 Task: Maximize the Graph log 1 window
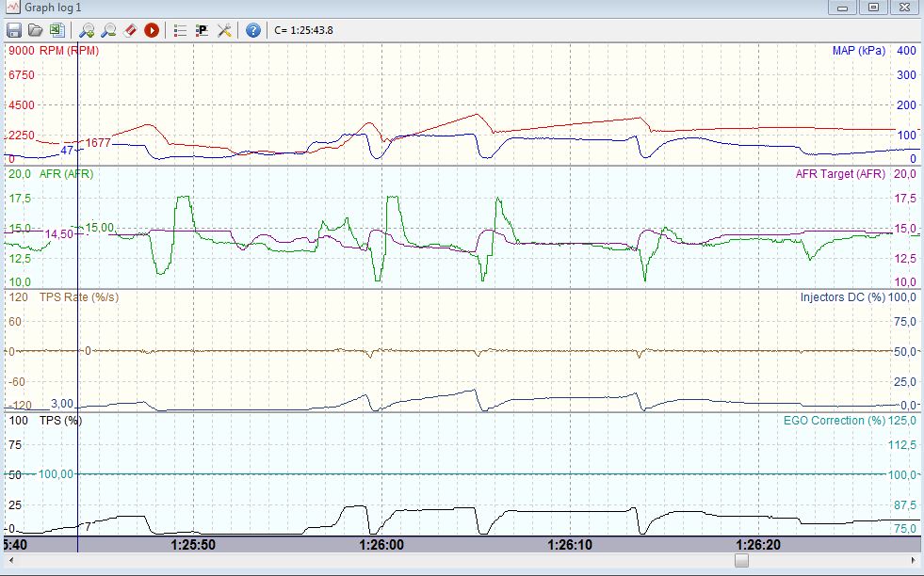pos(873,8)
